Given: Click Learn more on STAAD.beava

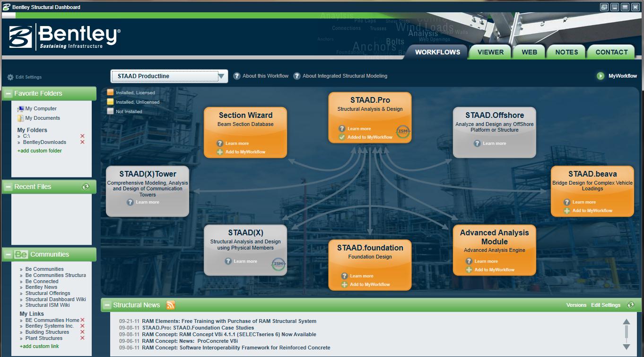Looking at the screenshot, I should [x=584, y=202].
